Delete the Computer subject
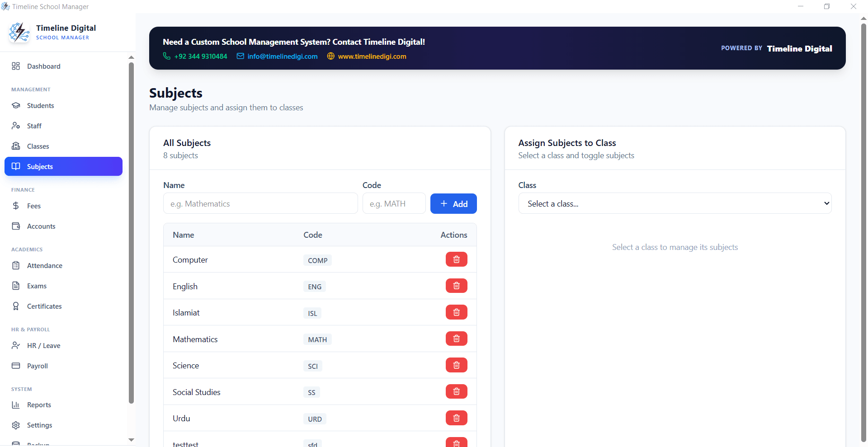The height and width of the screenshot is (447, 868). click(x=456, y=259)
